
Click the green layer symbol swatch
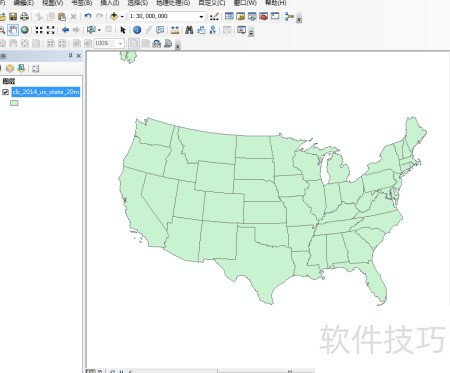(14, 103)
